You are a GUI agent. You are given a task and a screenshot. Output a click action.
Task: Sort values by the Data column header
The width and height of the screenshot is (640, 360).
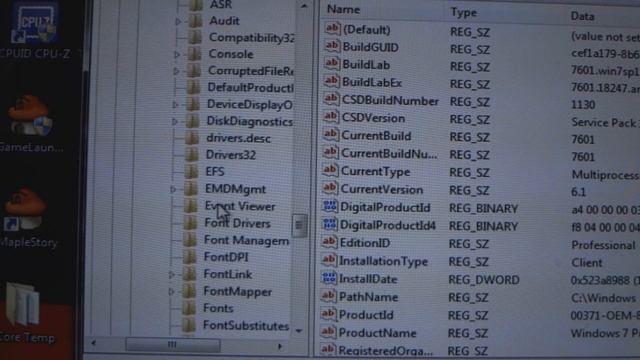(x=582, y=16)
